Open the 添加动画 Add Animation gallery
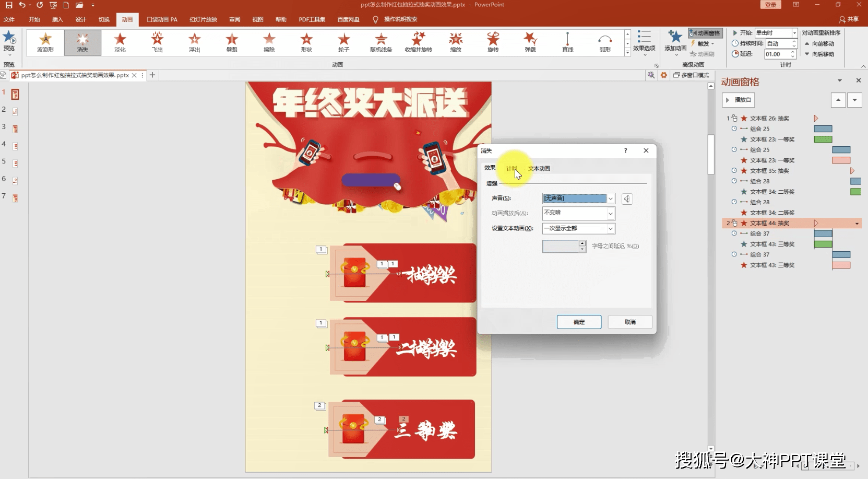868x479 pixels. coord(674,43)
